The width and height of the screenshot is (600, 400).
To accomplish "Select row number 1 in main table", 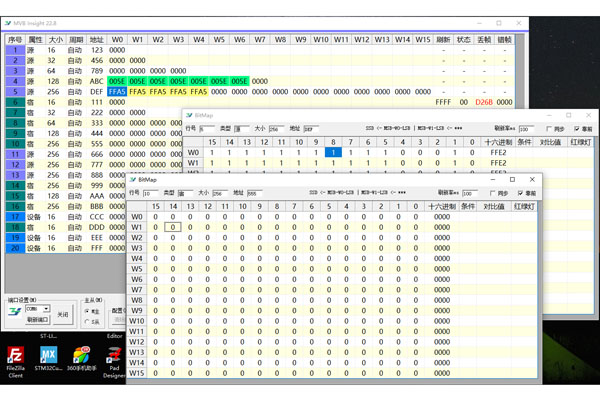I will [x=15, y=50].
